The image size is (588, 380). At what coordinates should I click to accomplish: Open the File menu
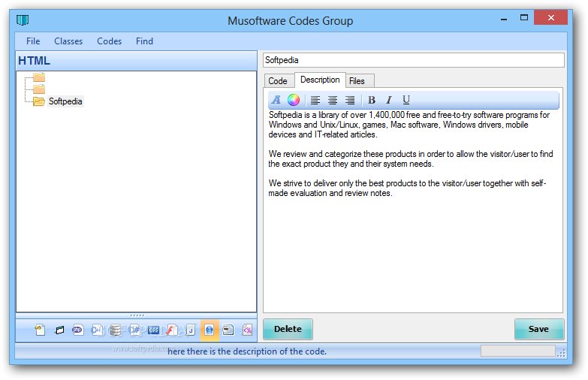(33, 41)
